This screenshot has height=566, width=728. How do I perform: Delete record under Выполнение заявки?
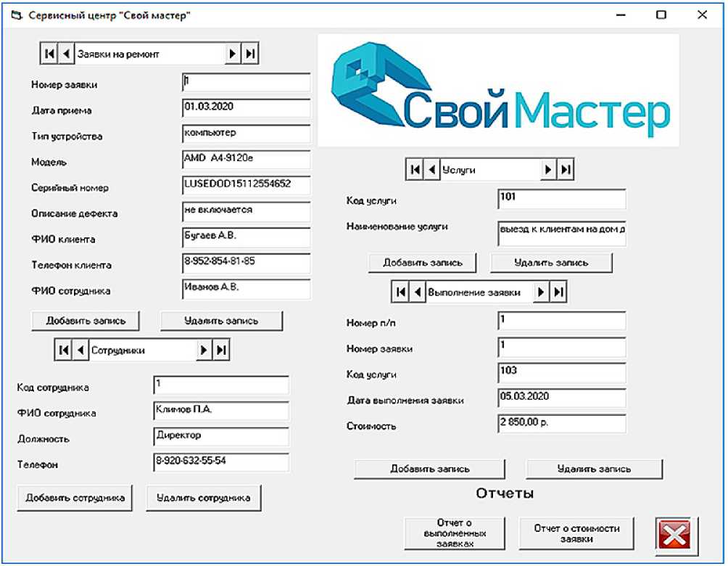pos(595,469)
